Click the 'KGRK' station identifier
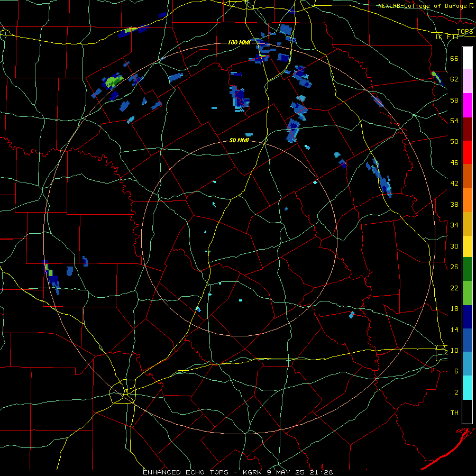The width and height of the screenshot is (476, 476). tap(253, 472)
